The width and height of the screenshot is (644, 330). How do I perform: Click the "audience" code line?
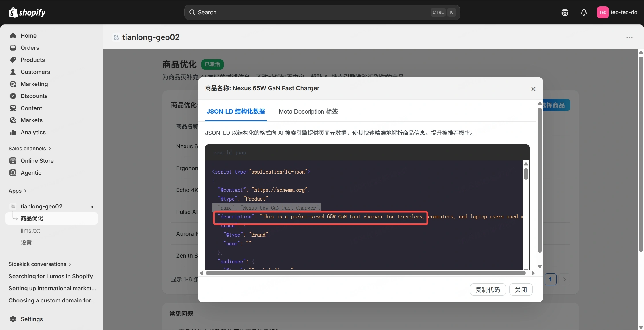pyautogui.click(x=236, y=262)
